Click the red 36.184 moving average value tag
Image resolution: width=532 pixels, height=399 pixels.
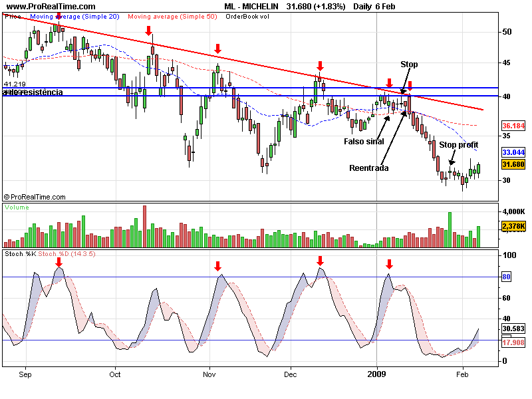click(513, 126)
